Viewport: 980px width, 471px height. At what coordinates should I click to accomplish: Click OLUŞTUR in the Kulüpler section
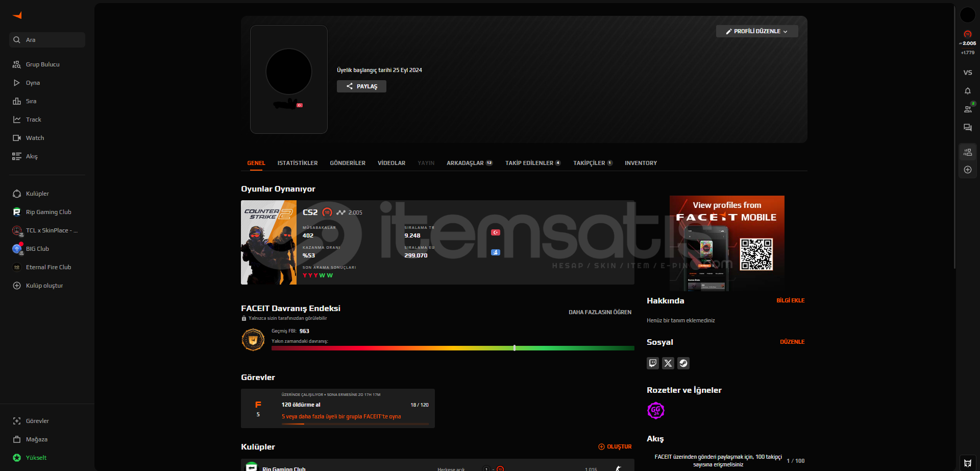click(x=615, y=447)
